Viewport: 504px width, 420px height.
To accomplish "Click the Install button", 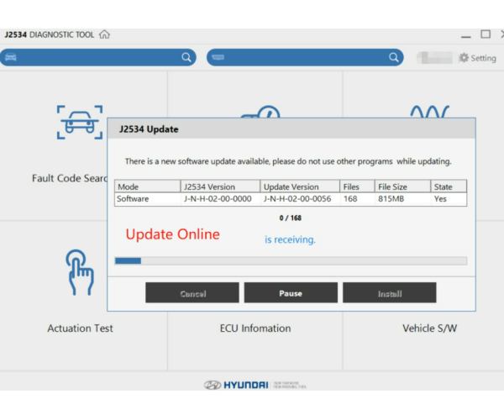I will pos(390,293).
